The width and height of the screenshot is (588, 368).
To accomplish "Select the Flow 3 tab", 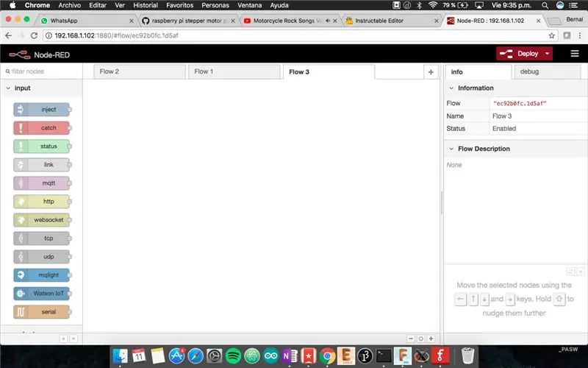I will tap(329, 71).
